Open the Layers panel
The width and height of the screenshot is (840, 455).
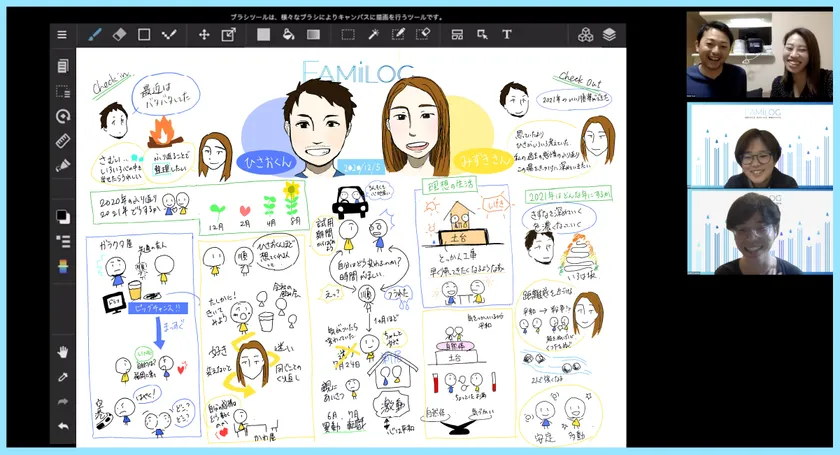pos(609,35)
